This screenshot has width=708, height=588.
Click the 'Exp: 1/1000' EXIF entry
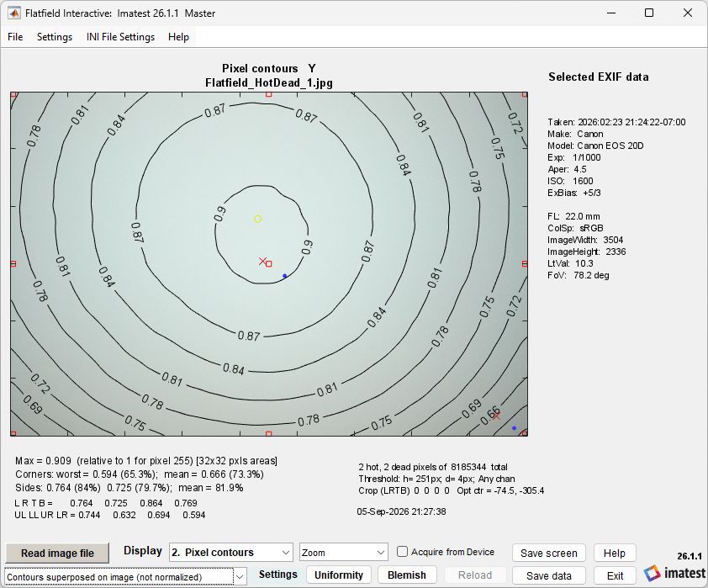pyautogui.click(x=574, y=157)
